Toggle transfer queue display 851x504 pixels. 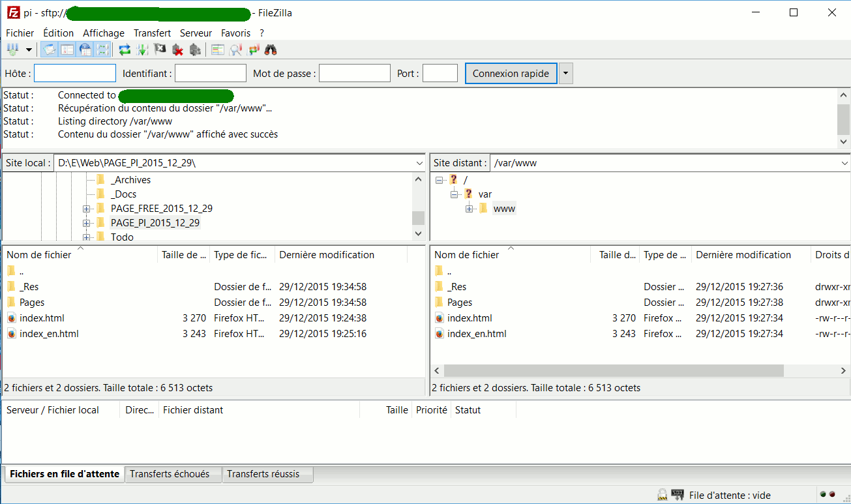click(102, 50)
